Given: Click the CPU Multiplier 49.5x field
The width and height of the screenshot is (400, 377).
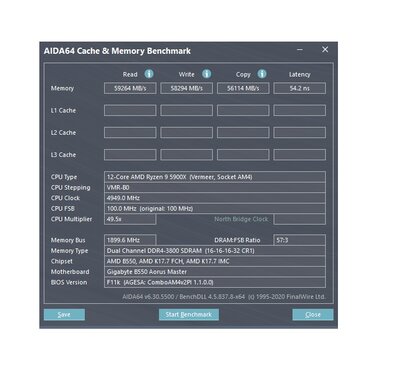Looking at the screenshot, I should [x=130, y=219].
